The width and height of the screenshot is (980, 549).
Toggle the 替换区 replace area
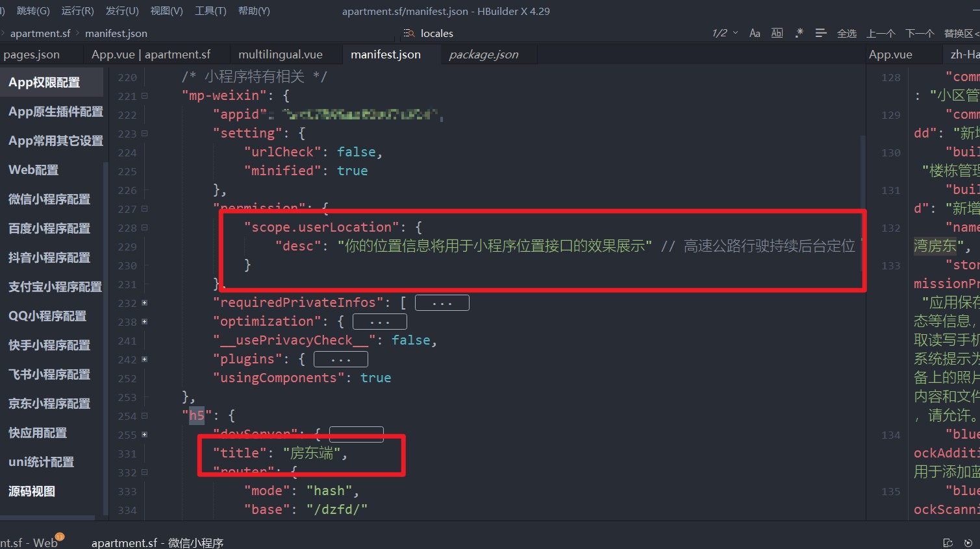[x=962, y=33]
